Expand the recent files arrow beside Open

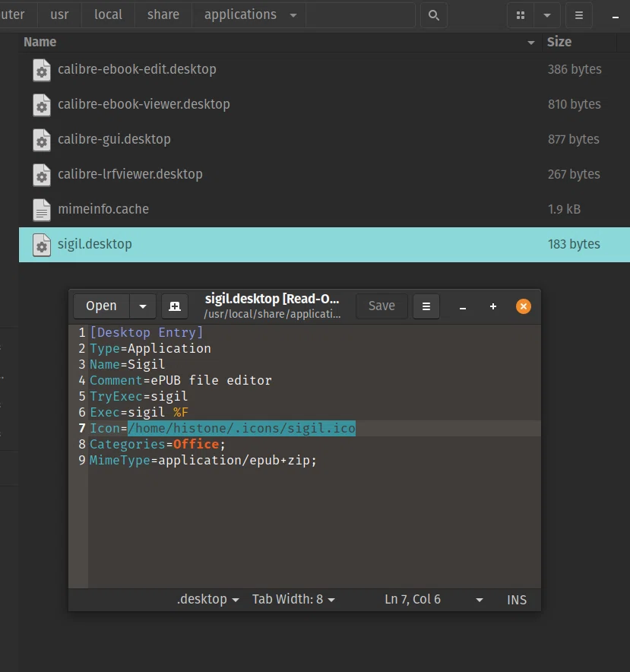tap(143, 306)
